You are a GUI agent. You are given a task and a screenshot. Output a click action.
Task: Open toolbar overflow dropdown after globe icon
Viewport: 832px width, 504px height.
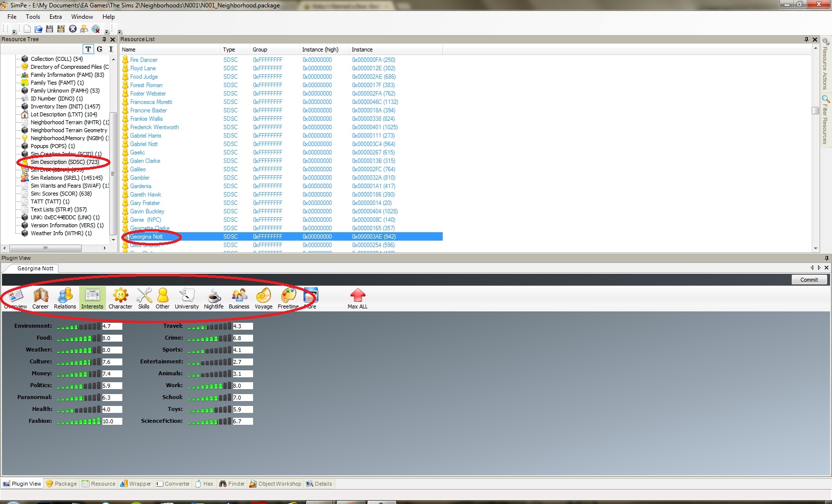(x=106, y=31)
